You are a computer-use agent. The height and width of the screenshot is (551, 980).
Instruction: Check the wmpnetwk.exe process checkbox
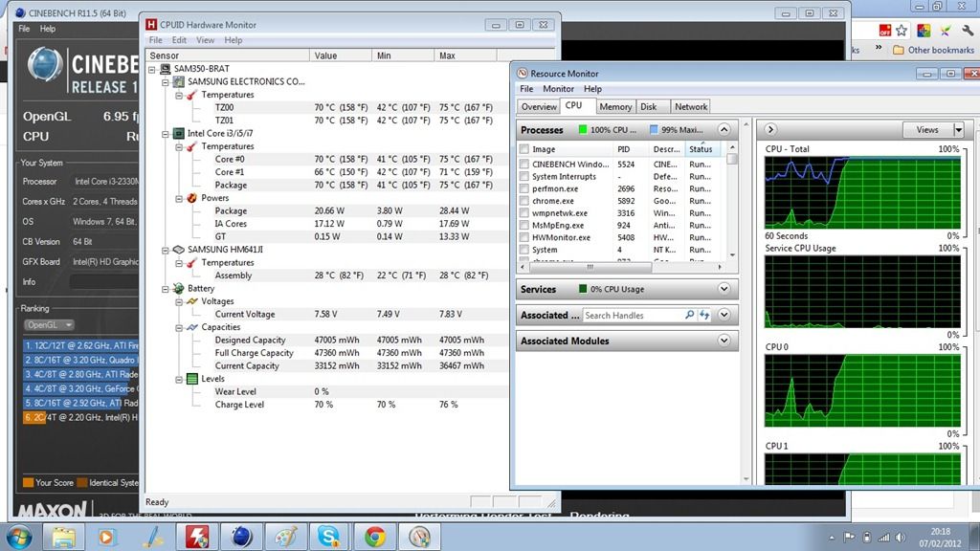click(x=524, y=213)
